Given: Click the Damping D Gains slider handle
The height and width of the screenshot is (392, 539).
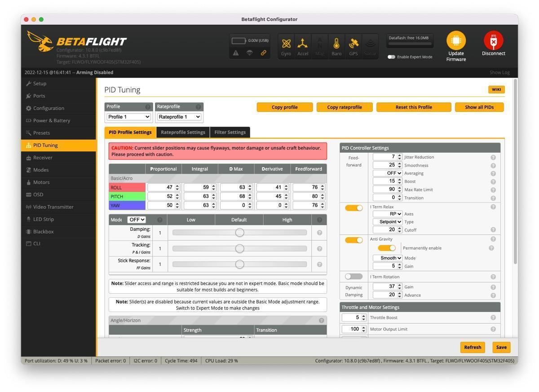Looking at the screenshot, I should tap(239, 233).
